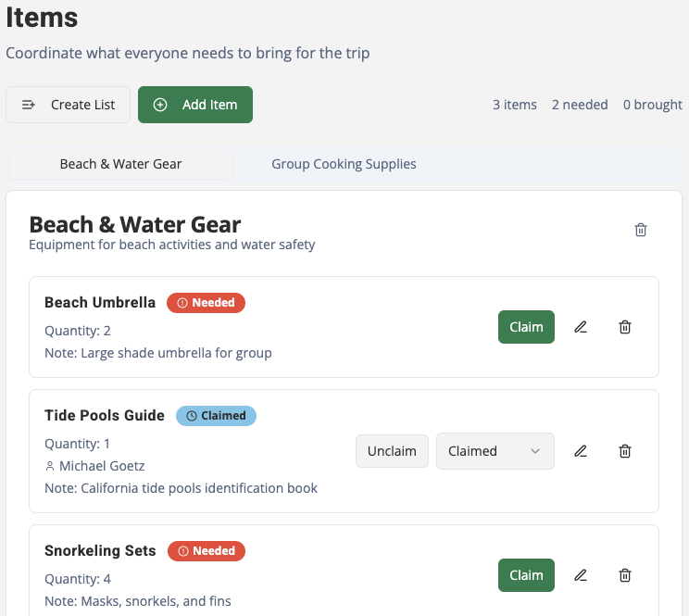Click the '3 items' counter

coord(515,105)
